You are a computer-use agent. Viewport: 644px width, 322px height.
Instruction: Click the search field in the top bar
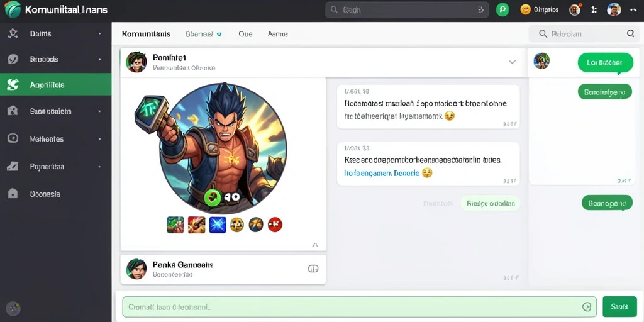point(407,10)
